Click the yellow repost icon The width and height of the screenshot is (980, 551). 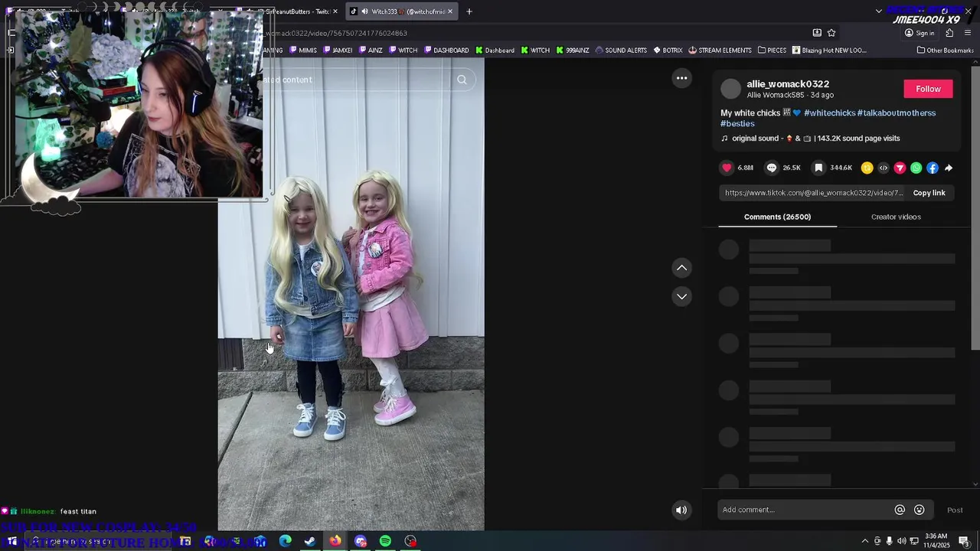click(x=867, y=168)
